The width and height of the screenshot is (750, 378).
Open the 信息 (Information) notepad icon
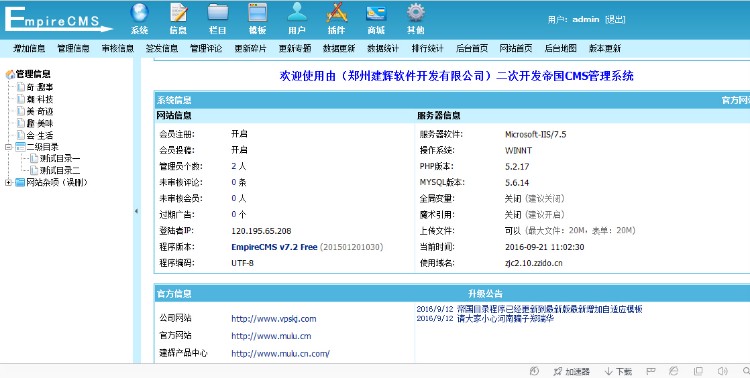click(178, 13)
